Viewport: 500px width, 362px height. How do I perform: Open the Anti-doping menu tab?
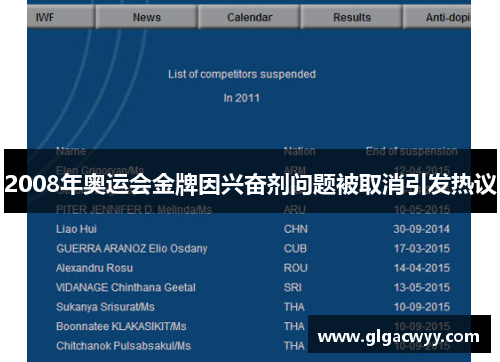point(437,17)
